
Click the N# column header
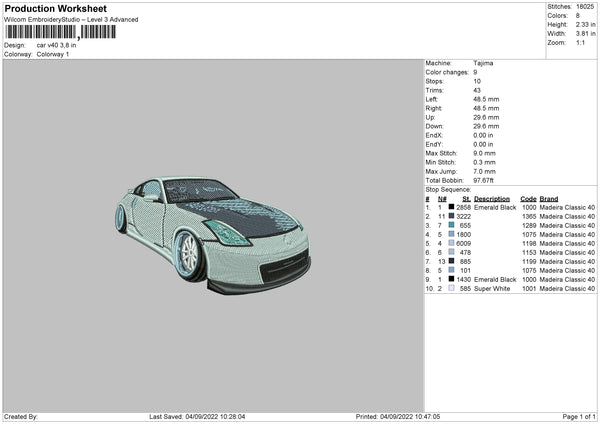441,198
